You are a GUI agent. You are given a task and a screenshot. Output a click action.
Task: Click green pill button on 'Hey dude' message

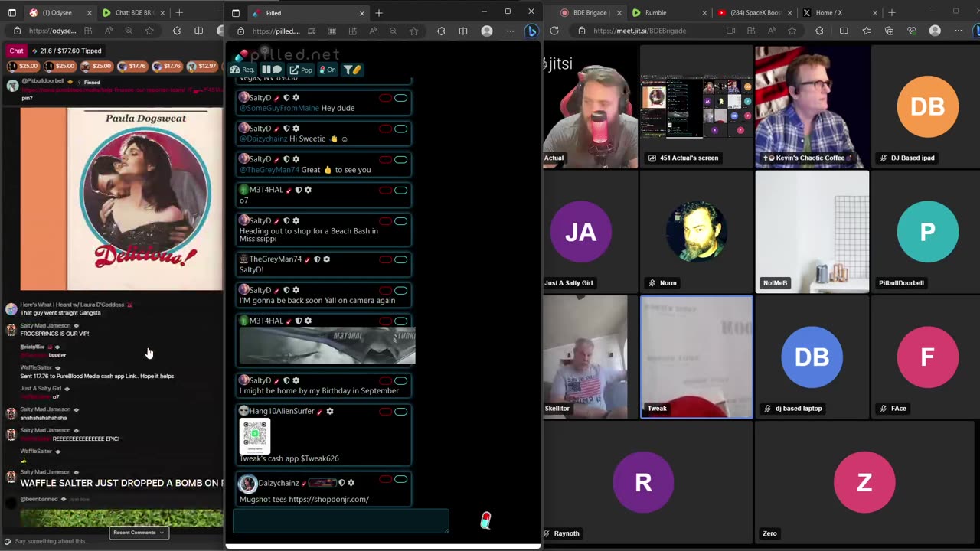coord(400,98)
